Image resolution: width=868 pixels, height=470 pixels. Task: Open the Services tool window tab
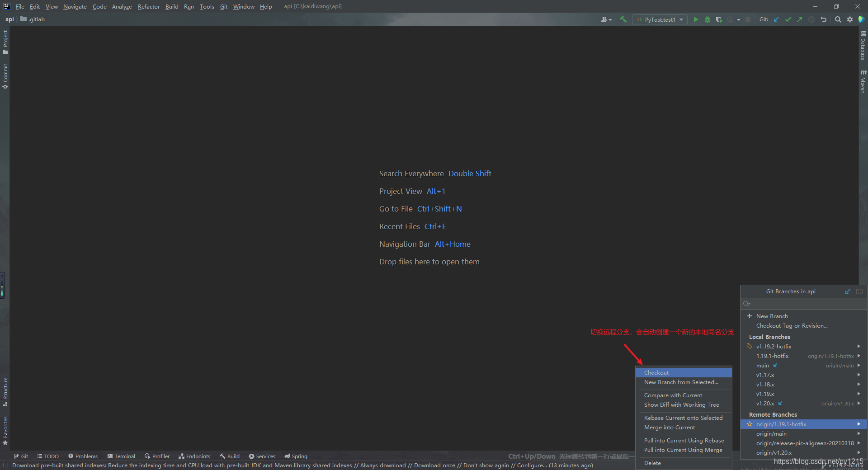coord(262,456)
